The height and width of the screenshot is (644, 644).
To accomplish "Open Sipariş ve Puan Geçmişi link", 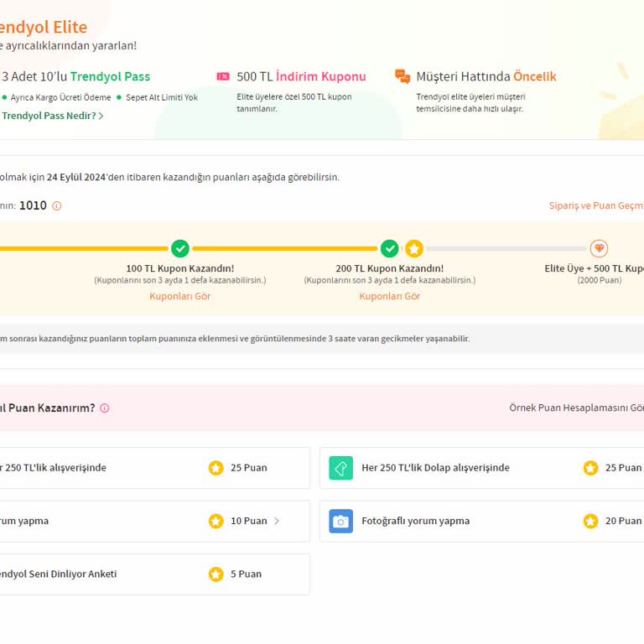I will pyautogui.click(x=596, y=205).
